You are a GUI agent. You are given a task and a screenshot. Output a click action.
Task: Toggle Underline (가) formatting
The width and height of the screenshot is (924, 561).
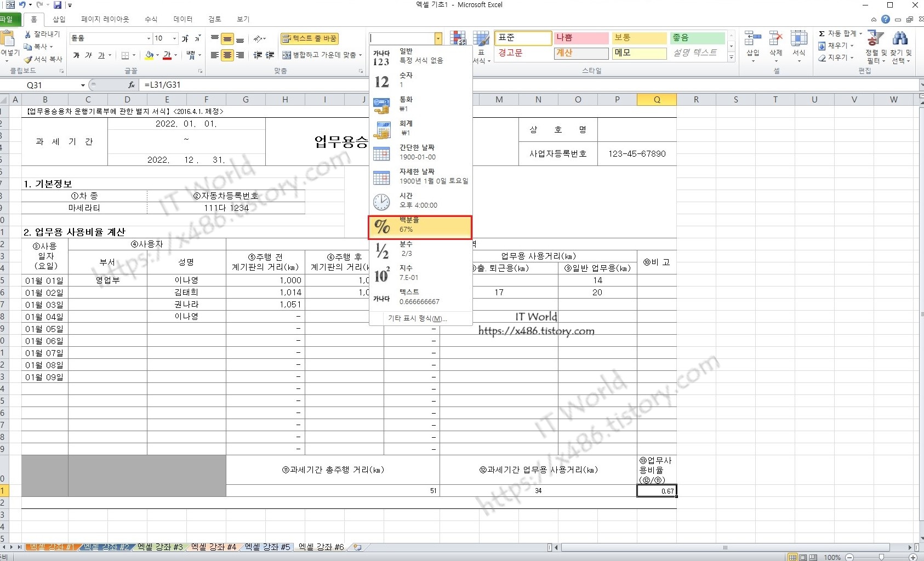pos(101,55)
